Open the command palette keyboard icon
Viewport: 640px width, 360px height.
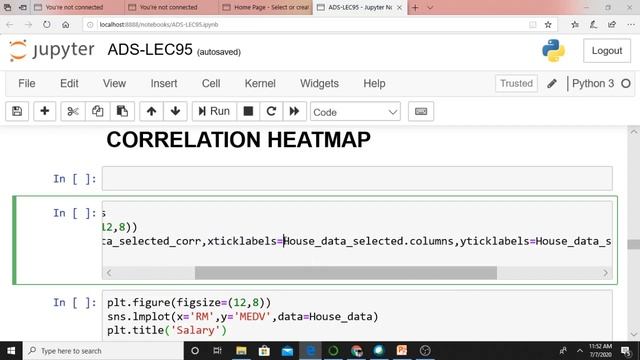tap(421, 111)
